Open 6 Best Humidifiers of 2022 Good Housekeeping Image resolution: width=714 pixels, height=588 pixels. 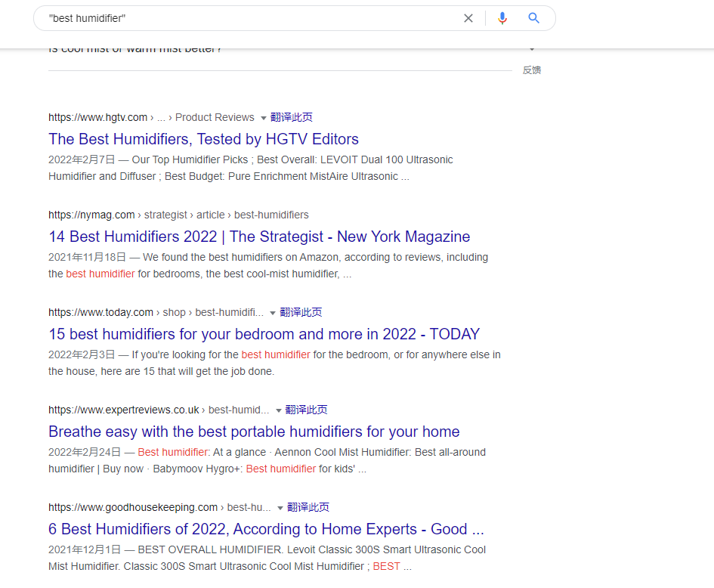click(266, 529)
